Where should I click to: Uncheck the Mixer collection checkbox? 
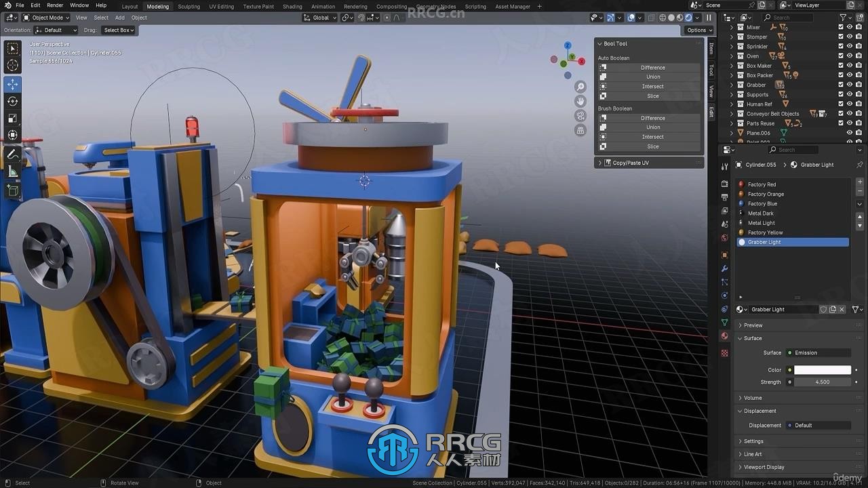[841, 27]
